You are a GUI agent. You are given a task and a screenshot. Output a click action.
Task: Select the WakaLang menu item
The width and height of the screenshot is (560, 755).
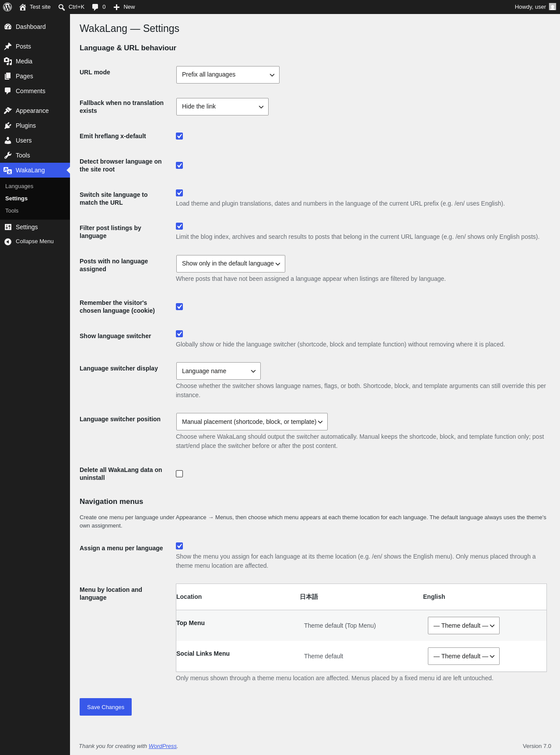pos(35,170)
